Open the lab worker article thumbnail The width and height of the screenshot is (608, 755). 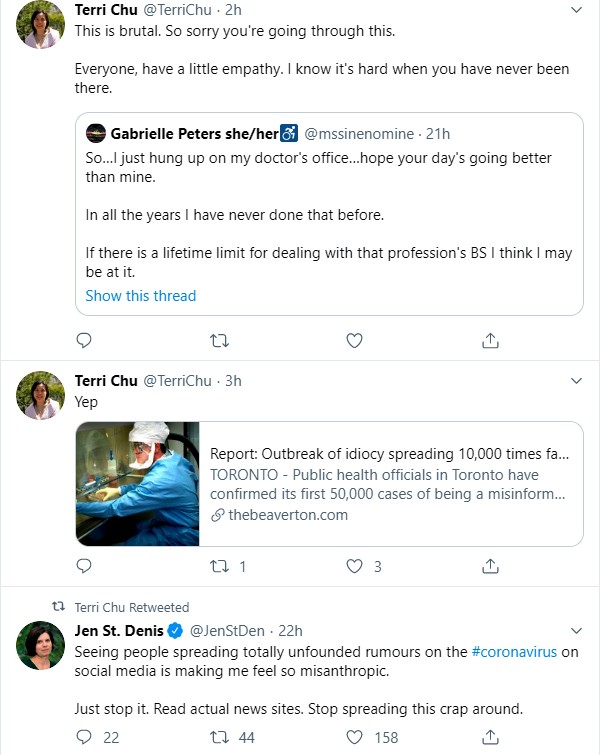click(138, 484)
